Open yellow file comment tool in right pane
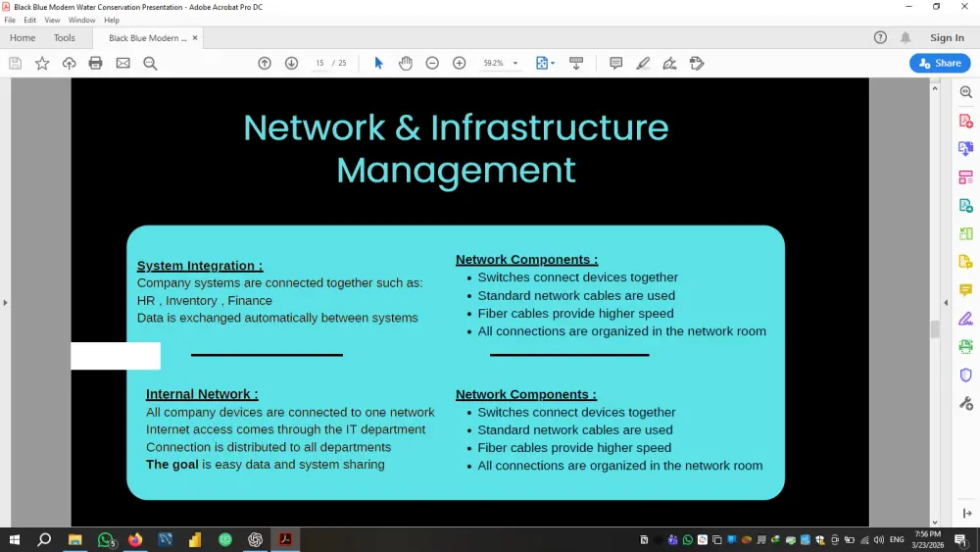 tap(965, 262)
